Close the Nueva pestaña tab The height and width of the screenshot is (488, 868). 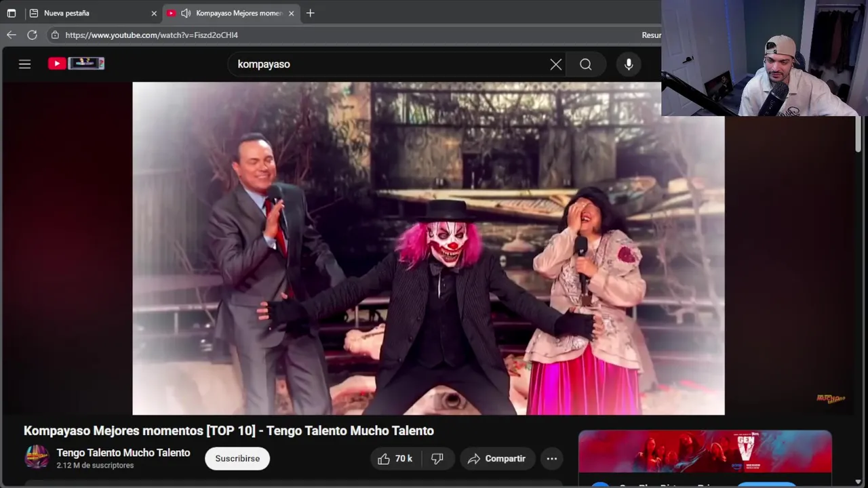click(x=154, y=13)
